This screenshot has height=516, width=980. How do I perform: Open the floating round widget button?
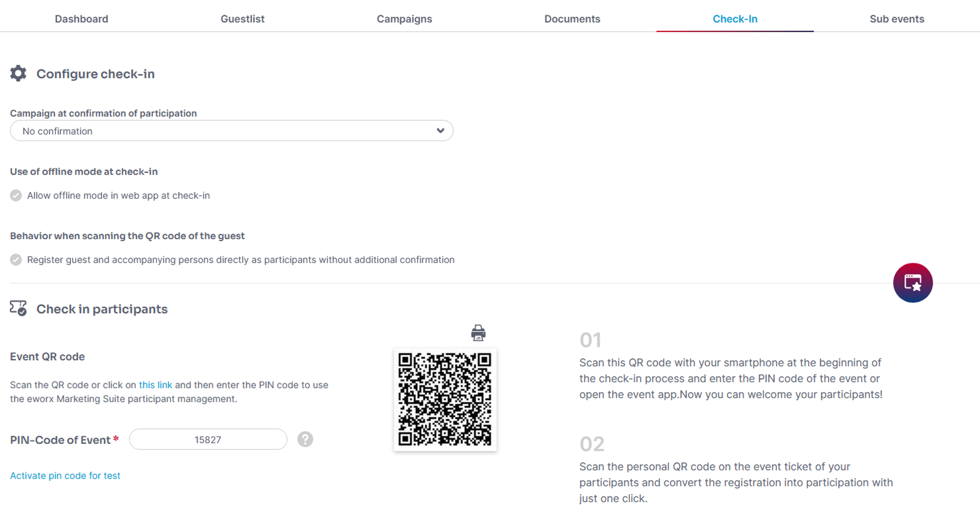click(x=913, y=283)
